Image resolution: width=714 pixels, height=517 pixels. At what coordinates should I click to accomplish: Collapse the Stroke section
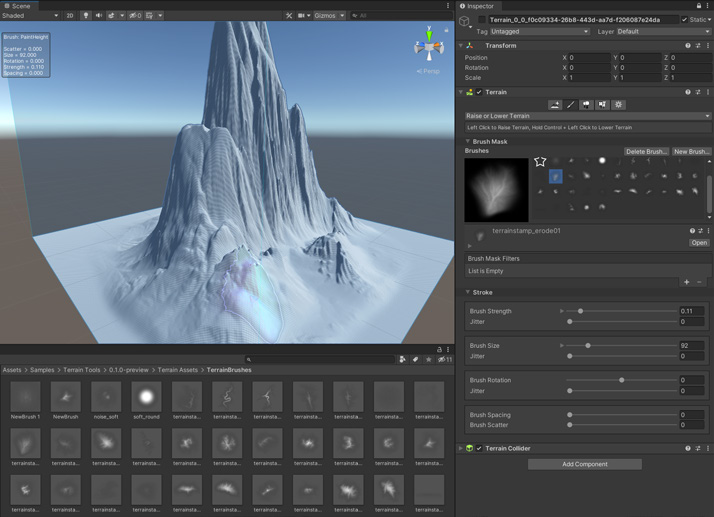(467, 292)
